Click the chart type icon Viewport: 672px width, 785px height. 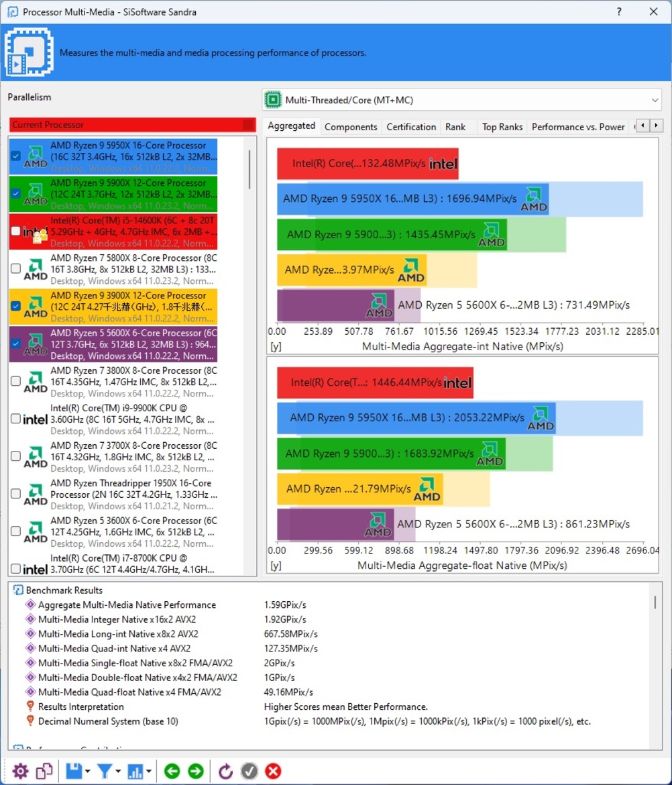tap(135, 771)
